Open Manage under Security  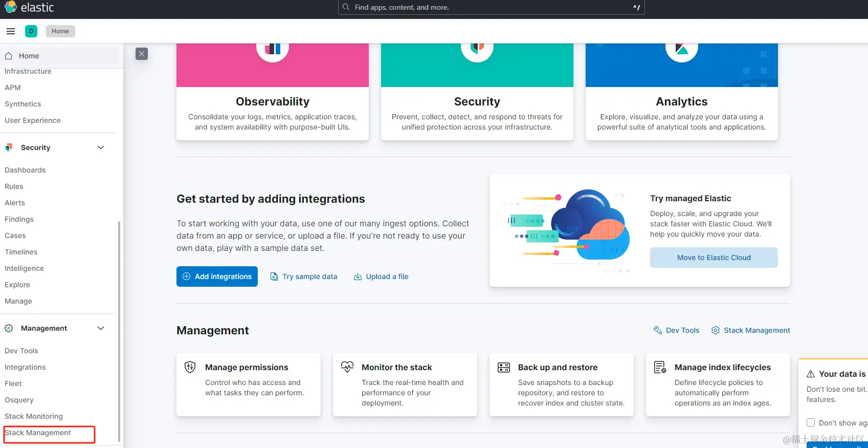coord(18,301)
